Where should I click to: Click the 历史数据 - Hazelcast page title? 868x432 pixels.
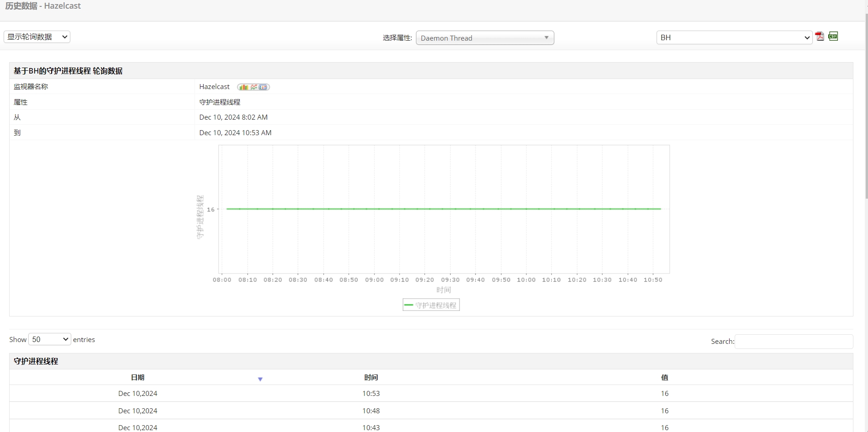43,6
